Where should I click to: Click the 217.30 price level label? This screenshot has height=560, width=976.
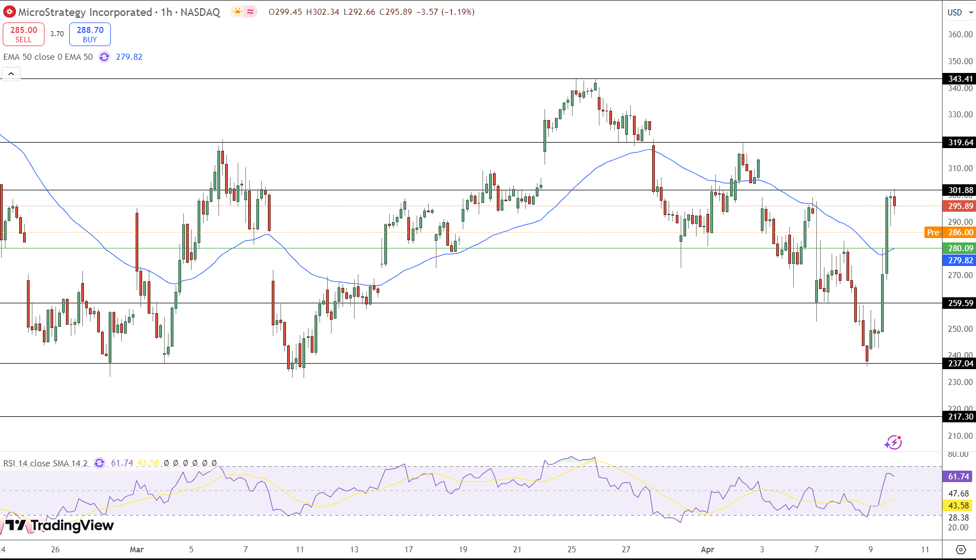[x=959, y=417]
